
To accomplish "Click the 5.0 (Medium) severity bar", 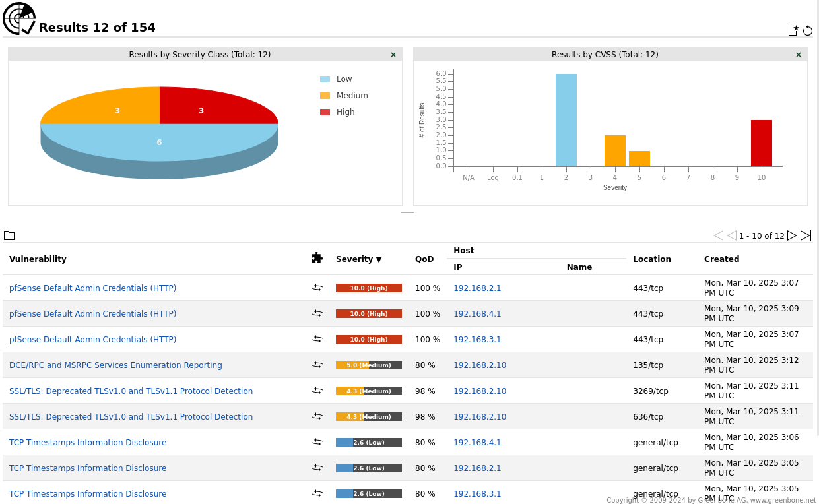I will [369, 365].
